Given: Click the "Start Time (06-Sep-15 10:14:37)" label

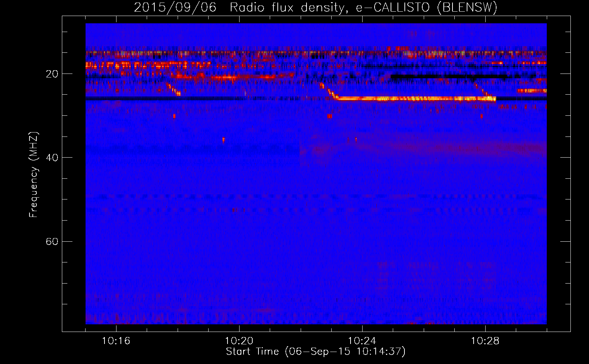Looking at the screenshot, I should click(x=316, y=352).
